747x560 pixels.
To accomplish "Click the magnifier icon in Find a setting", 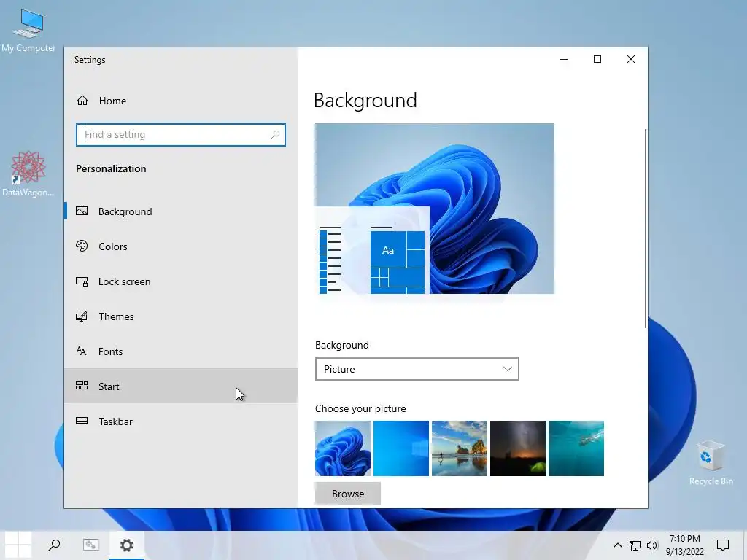I will pos(275,135).
